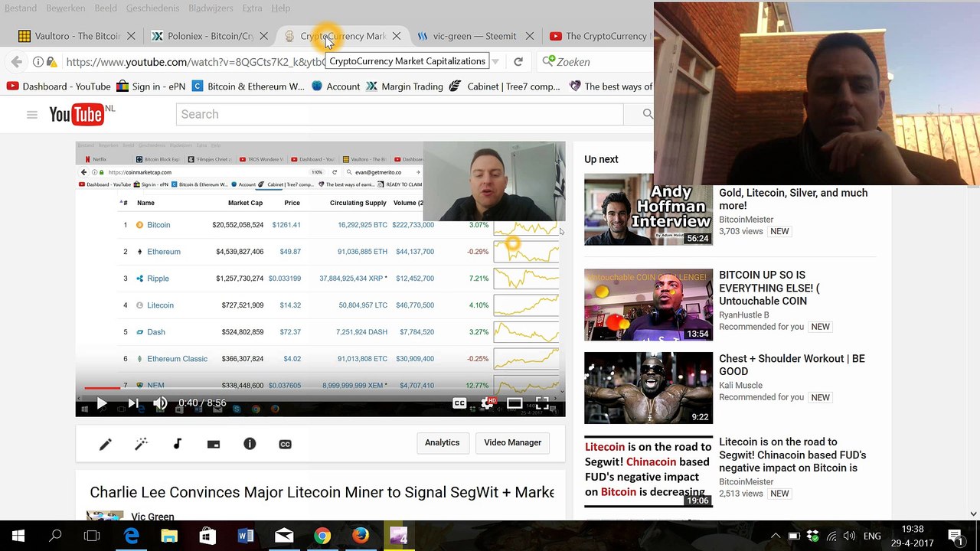Click the address bar URL field

[x=195, y=62]
